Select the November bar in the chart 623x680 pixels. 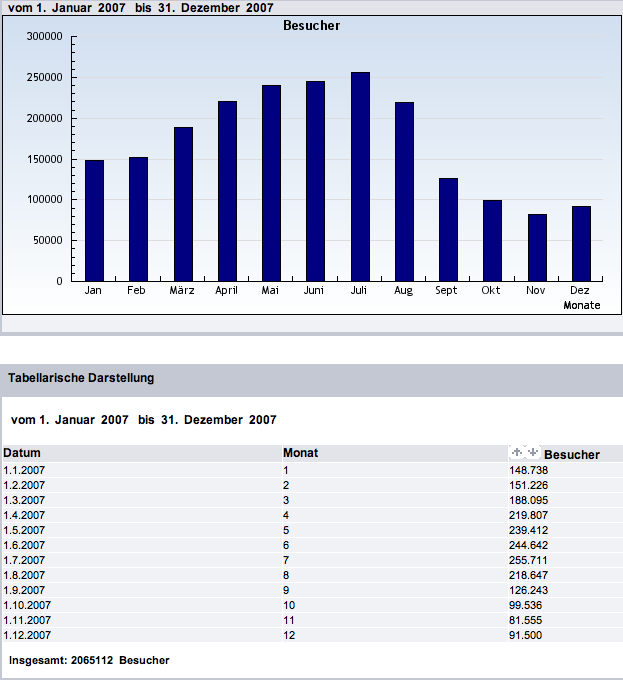coord(537,247)
